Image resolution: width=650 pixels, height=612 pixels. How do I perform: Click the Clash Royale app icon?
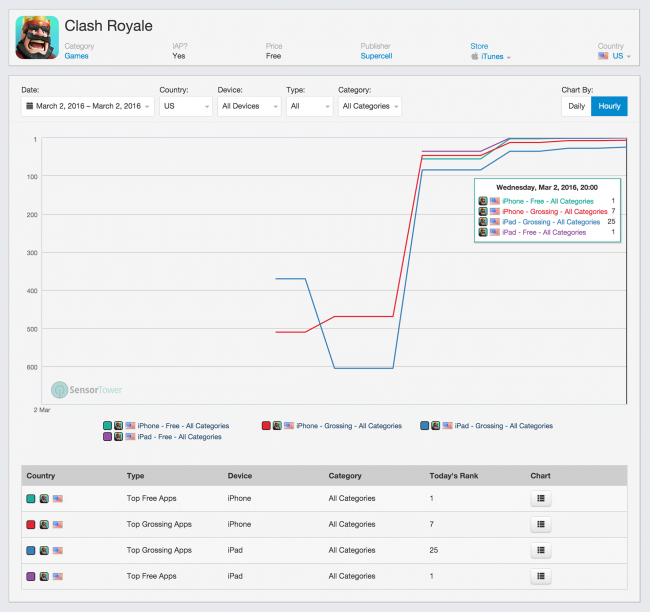[x=37, y=37]
